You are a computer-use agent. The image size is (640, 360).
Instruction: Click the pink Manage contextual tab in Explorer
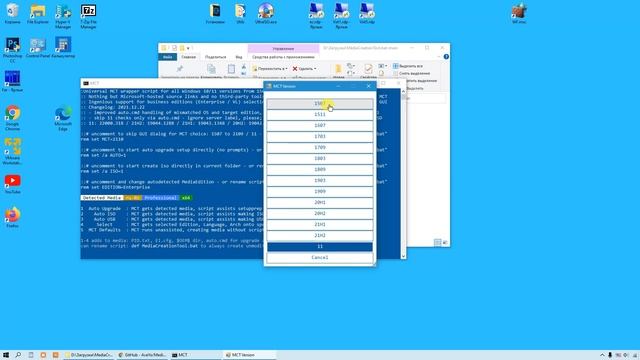[283, 49]
